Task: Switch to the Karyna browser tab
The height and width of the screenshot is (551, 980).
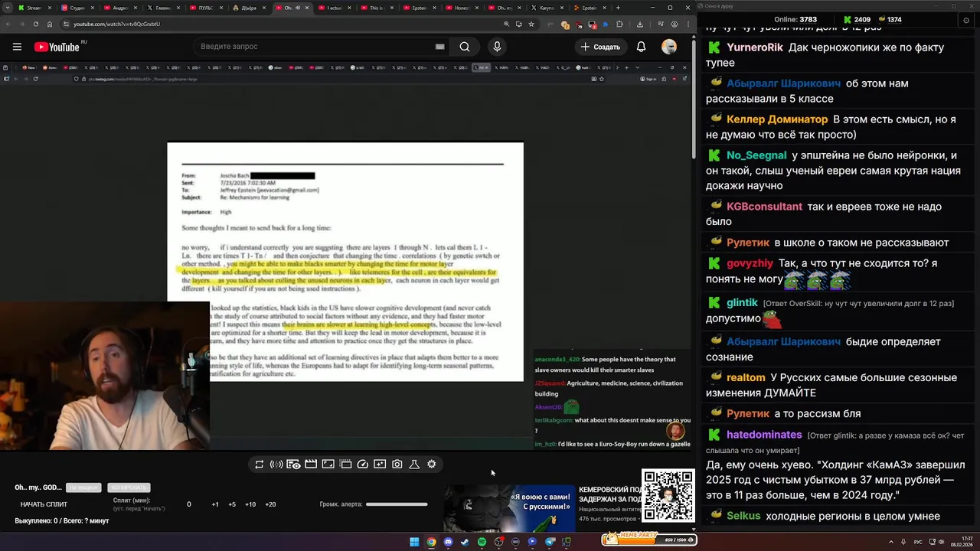Action: pyautogui.click(x=547, y=8)
